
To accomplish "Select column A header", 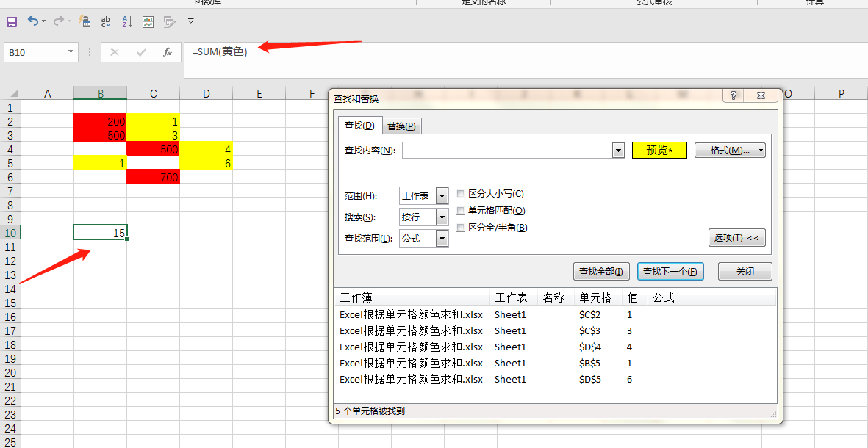I will pyautogui.click(x=47, y=93).
